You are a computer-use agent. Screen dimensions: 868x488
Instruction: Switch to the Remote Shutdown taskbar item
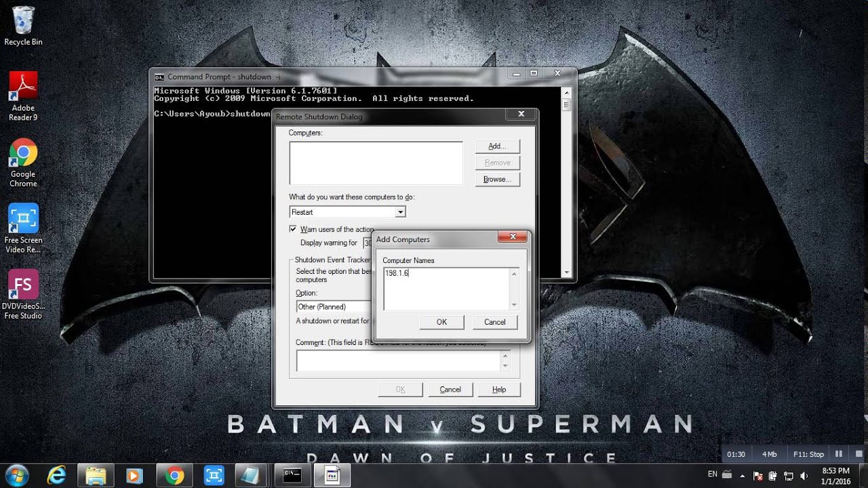[x=332, y=476]
